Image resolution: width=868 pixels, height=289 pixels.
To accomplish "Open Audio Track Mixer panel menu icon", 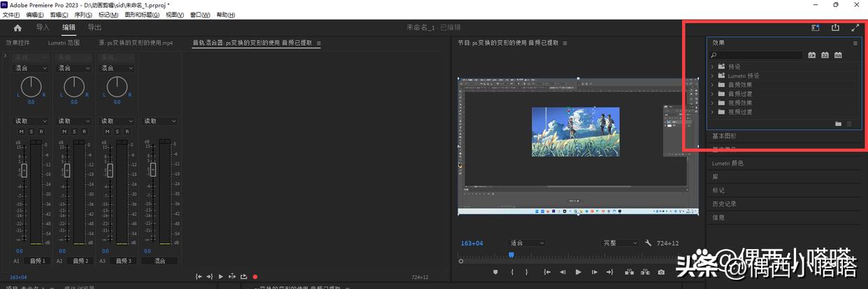I will pos(319,43).
